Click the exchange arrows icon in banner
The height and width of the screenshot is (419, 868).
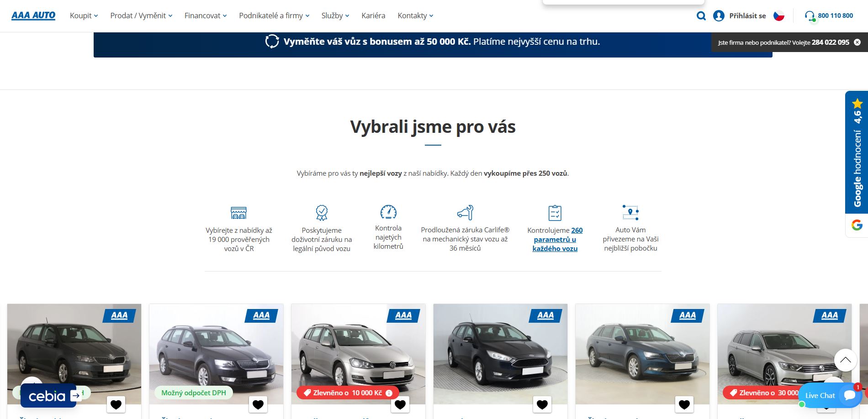tap(272, 42)
